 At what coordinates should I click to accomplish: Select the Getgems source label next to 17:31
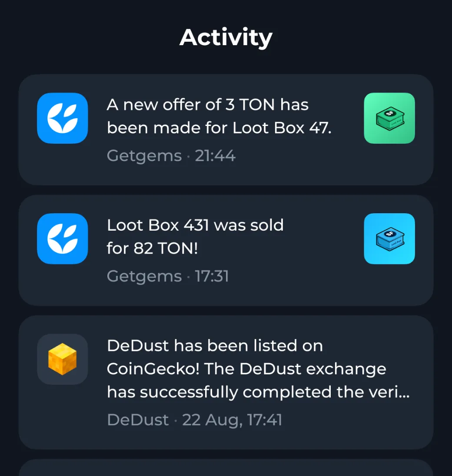[144, 276]
